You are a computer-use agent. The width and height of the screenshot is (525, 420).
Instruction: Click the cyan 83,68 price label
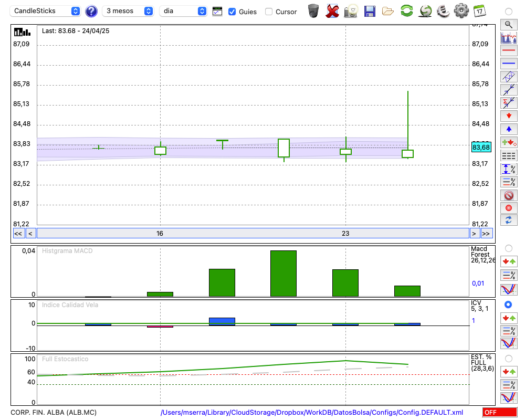tap(481, 148)
